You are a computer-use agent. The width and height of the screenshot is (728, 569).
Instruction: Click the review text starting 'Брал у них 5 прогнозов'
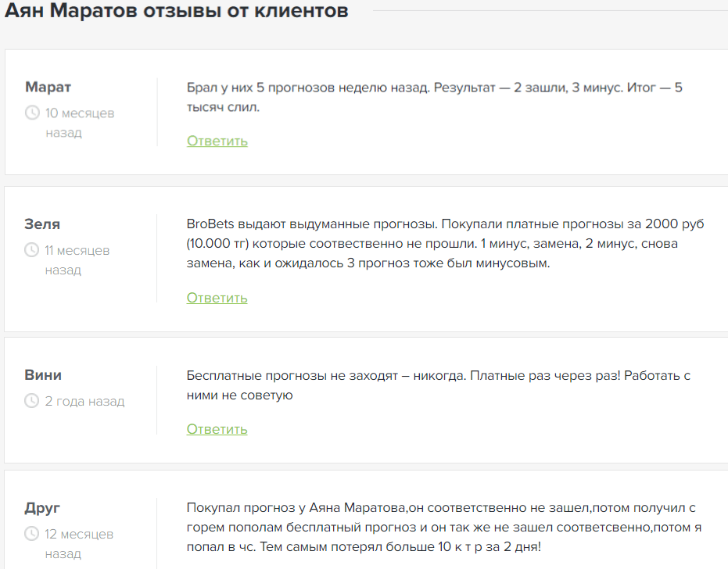point(435,97)
